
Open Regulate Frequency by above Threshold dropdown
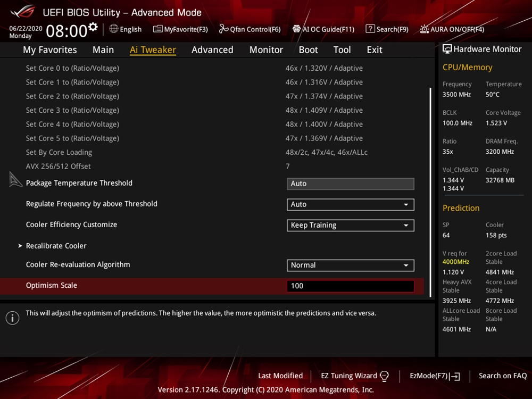351,205
